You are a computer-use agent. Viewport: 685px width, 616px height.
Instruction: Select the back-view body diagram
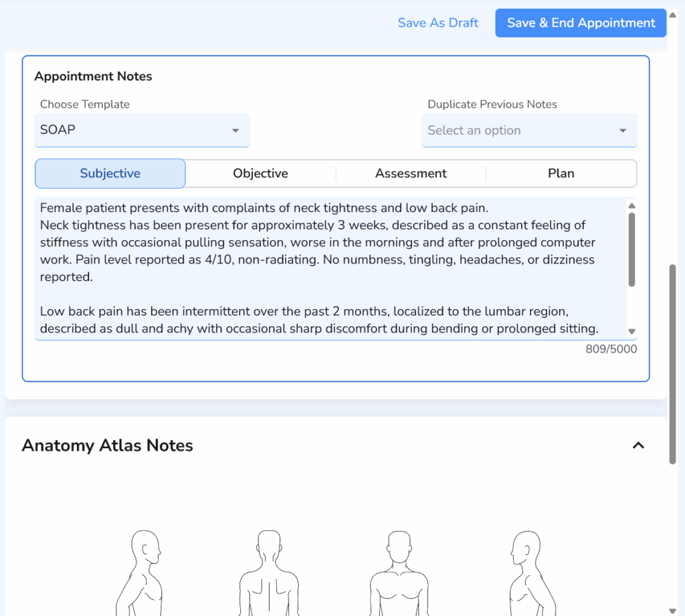(x=270, y=572)
